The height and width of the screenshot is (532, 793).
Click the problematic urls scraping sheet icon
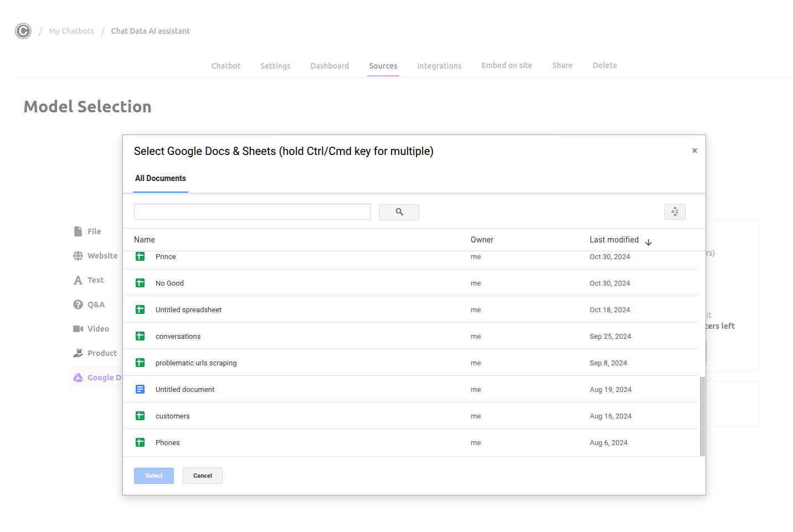point(140,363)
